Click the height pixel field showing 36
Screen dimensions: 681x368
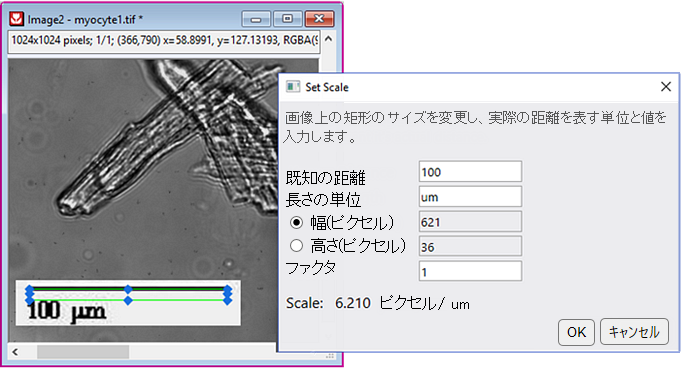(470, 247)
